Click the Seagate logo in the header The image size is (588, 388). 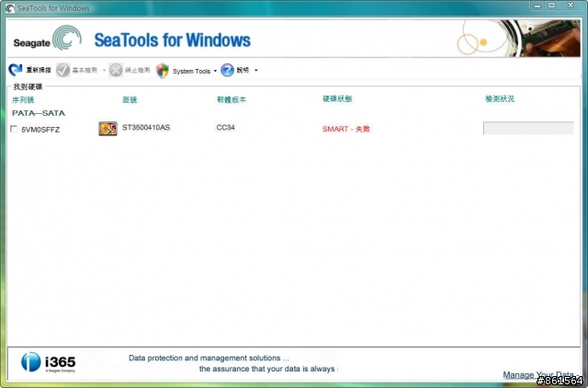(47, 39)
